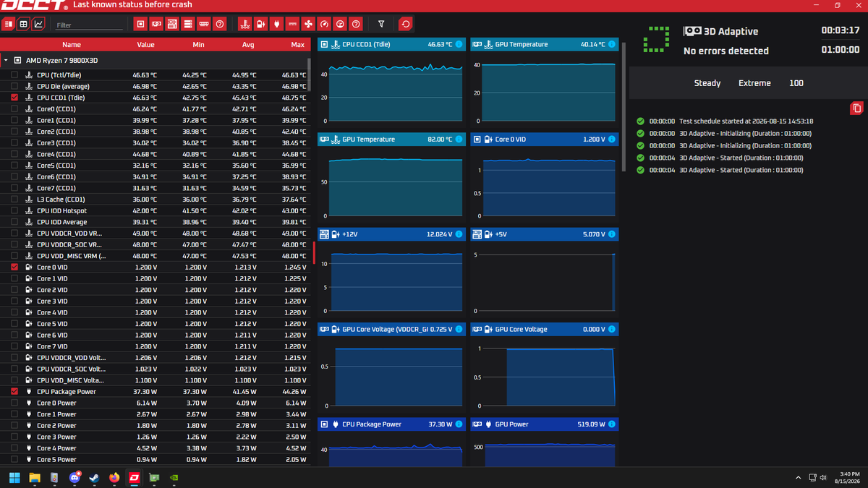The image size is (868, 488).
Task: Uncheck the Core 0 VID checkbox
Action: pos(15,267)
